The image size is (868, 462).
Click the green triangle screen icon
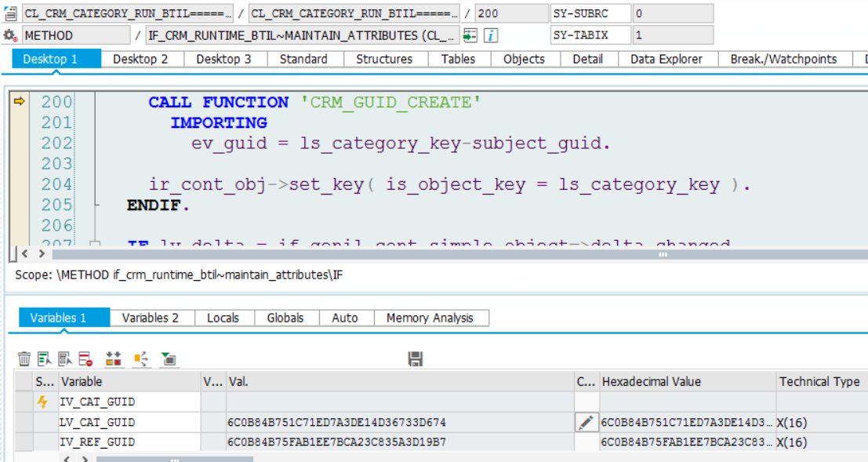pyautogui.click(x=169, y=359)
